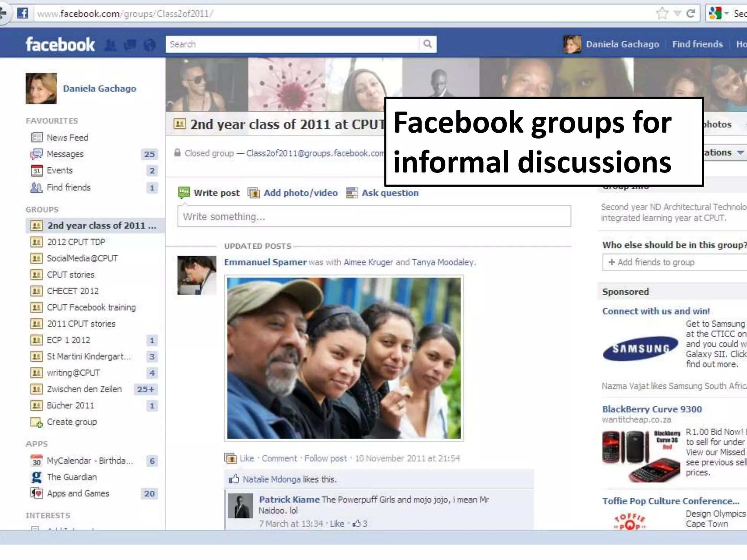This screenshot has width=747, height=560.
Task: Open Patrick Kiame's profile link
Action: tap(289, 499)
